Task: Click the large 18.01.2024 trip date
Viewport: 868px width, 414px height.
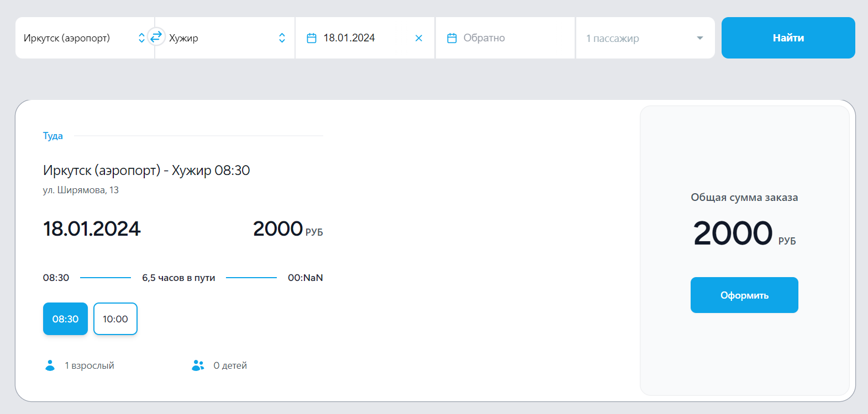Action: (x=92, y=229)
